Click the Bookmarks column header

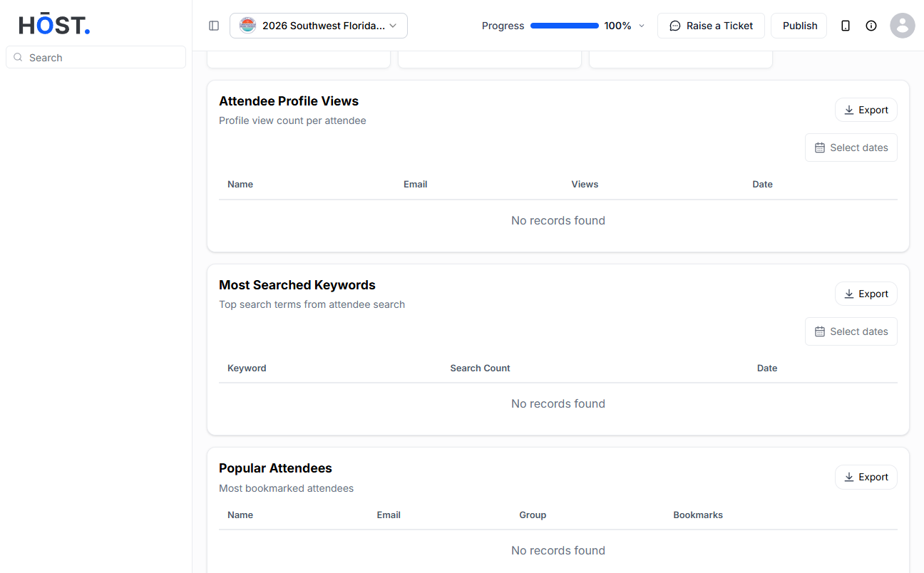pos(698,515)
